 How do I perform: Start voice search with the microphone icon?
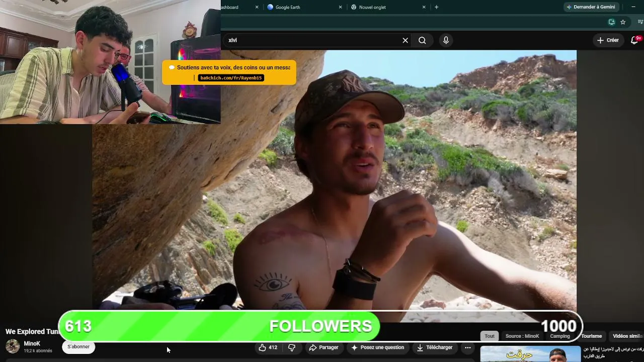[x=446, y=40]
